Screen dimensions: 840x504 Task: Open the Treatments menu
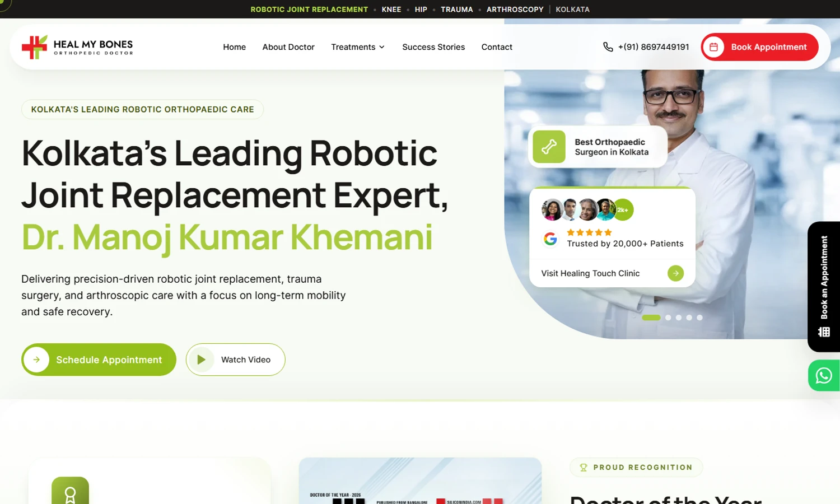358,47
